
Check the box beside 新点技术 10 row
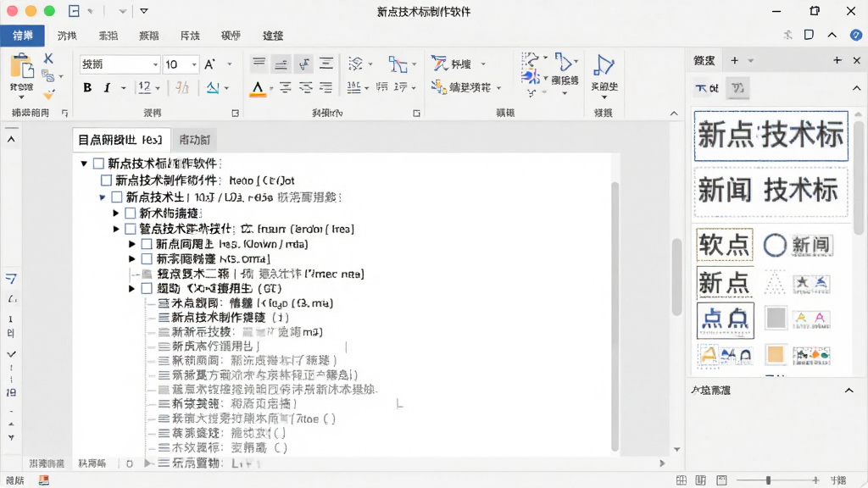click(117, 197)
